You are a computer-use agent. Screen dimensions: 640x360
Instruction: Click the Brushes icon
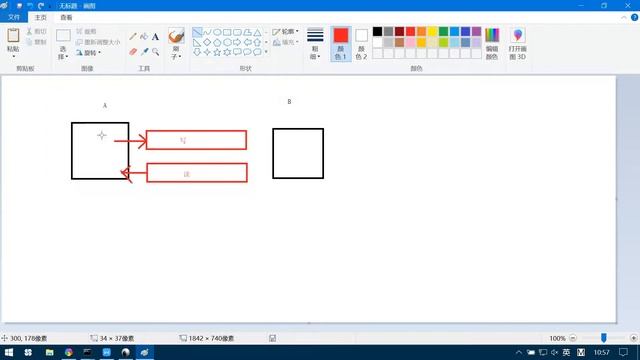[x=176, y=36]
